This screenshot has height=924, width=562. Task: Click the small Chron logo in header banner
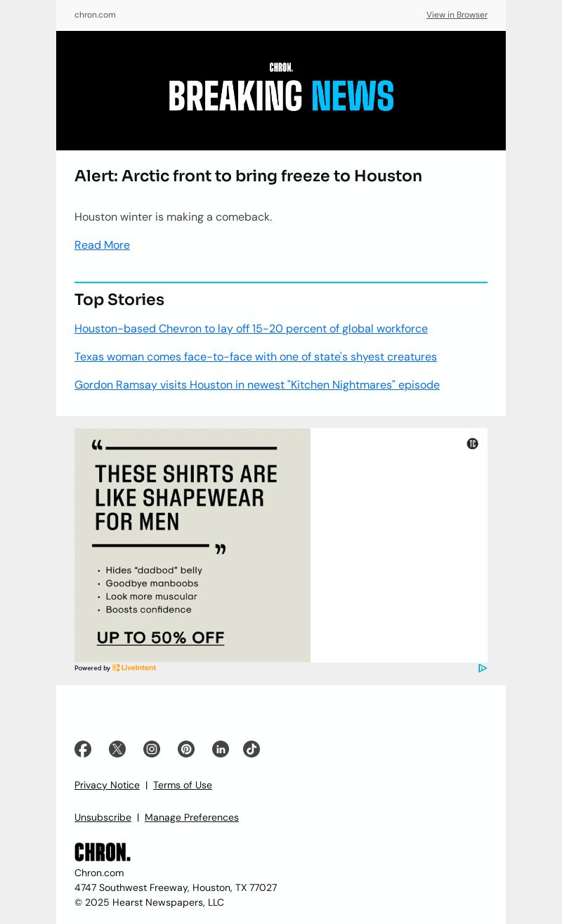pos(281,67)
